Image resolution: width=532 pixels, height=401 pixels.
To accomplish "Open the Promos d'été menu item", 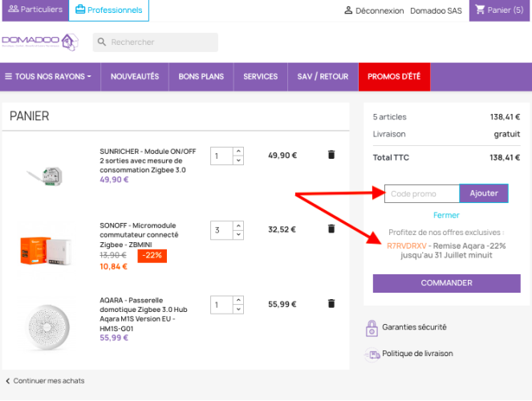I will point(394,77).
